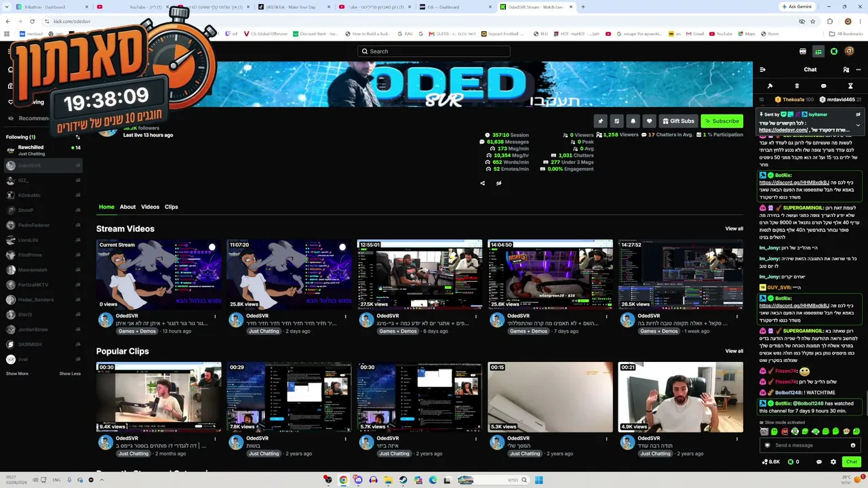Click the 8.6K channel points icon

click(765, 462)
